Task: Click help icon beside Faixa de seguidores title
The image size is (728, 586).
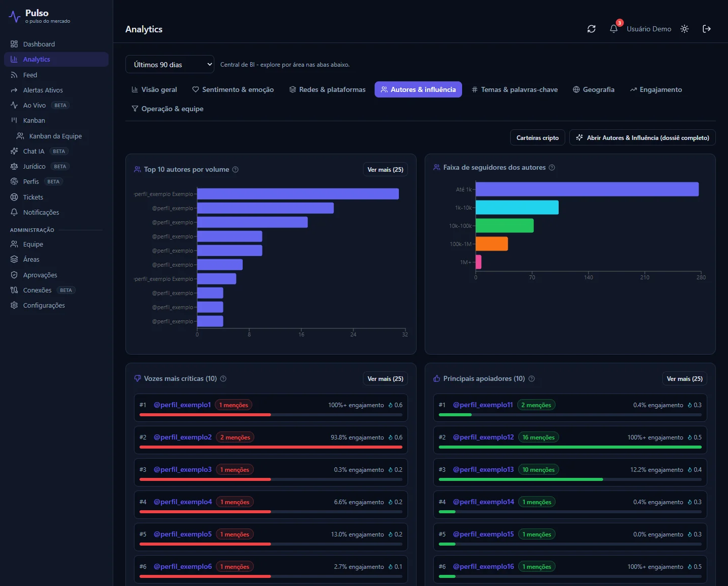Action: click(552, 168)
